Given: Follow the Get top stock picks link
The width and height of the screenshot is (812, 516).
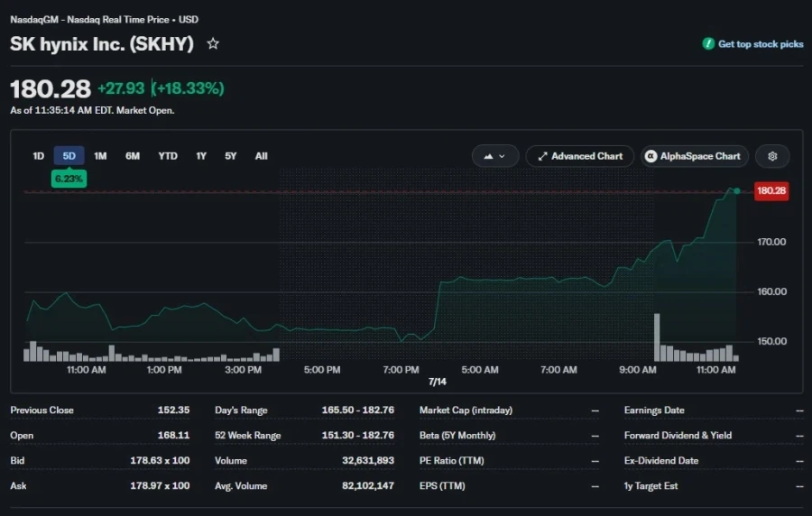Looking at the screenshot, I should [x=761, y=44].
